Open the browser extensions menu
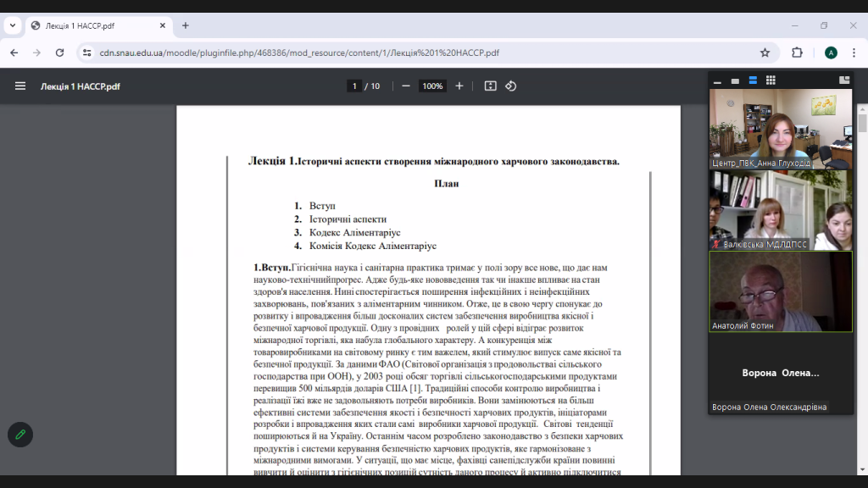The width and height of the screenshot is (868, 488). click(x=797, y=53)
